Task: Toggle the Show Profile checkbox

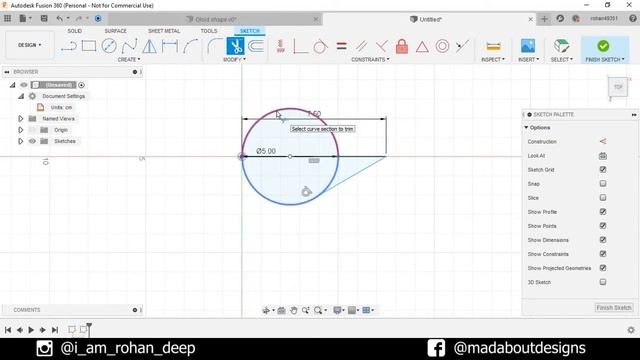Action: click(603, 211)
